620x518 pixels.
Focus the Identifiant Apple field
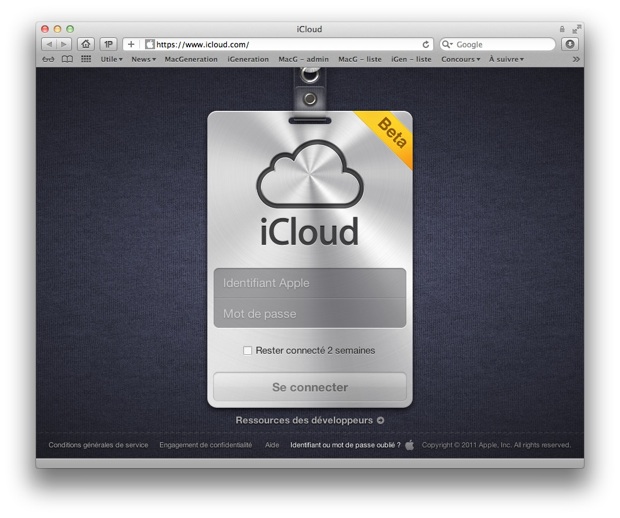pos(310,283)
